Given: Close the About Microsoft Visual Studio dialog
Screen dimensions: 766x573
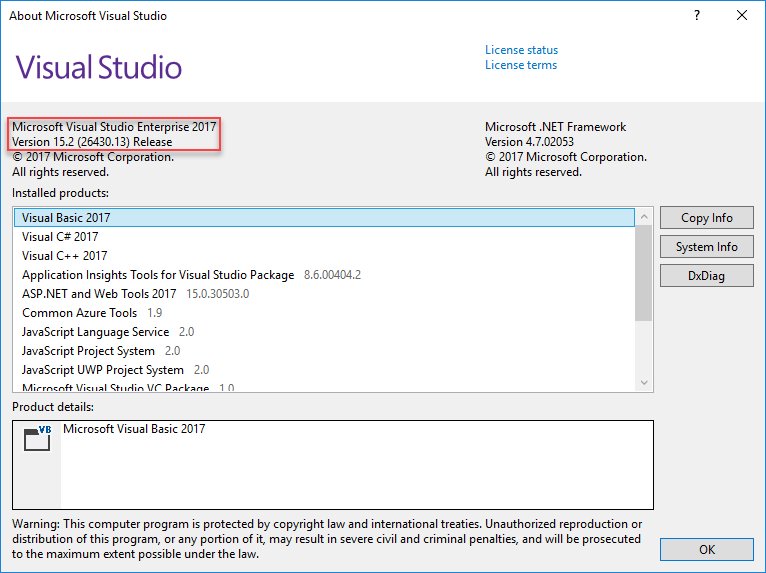Looking at the screenshot, I should (742, 16).
